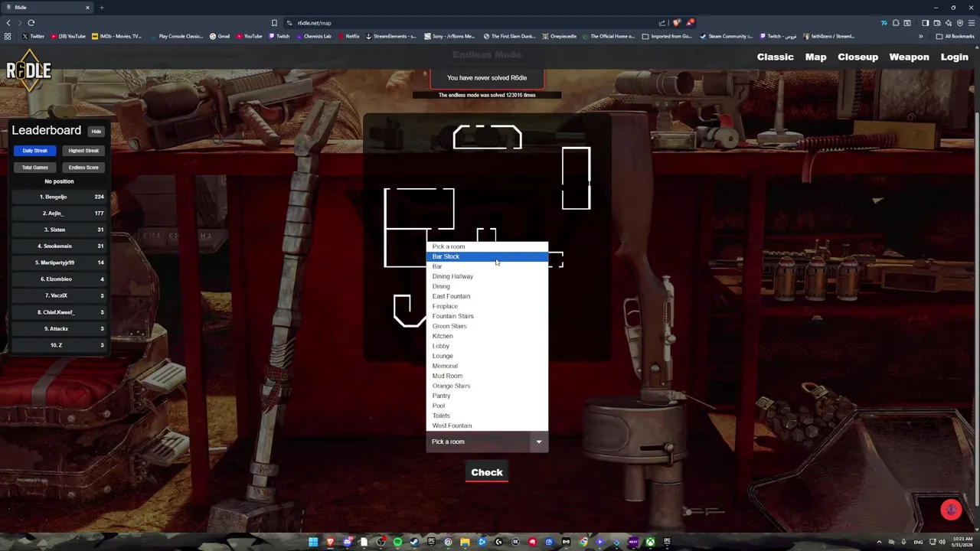Choose Mud Room from room list
The width and height of the screenshot is (980, 551).
487,376
